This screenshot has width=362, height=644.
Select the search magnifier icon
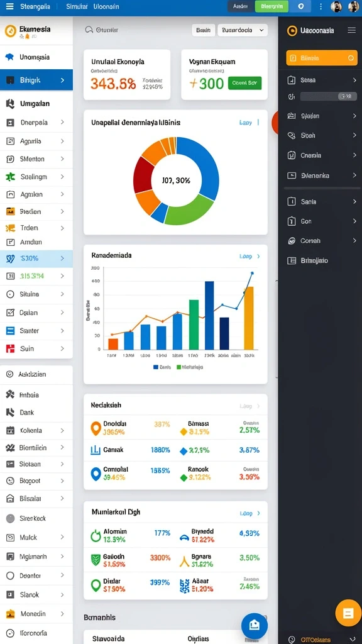tap(89, 30)
